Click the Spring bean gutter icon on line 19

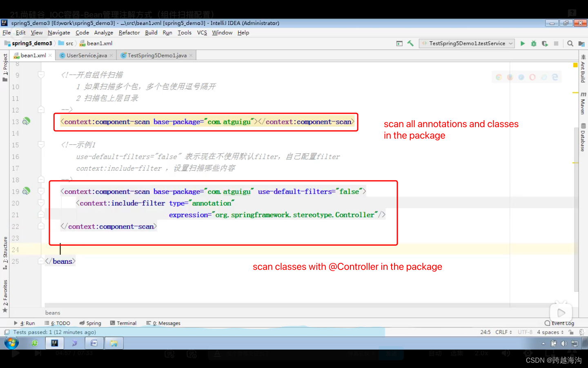pos(26,191)
